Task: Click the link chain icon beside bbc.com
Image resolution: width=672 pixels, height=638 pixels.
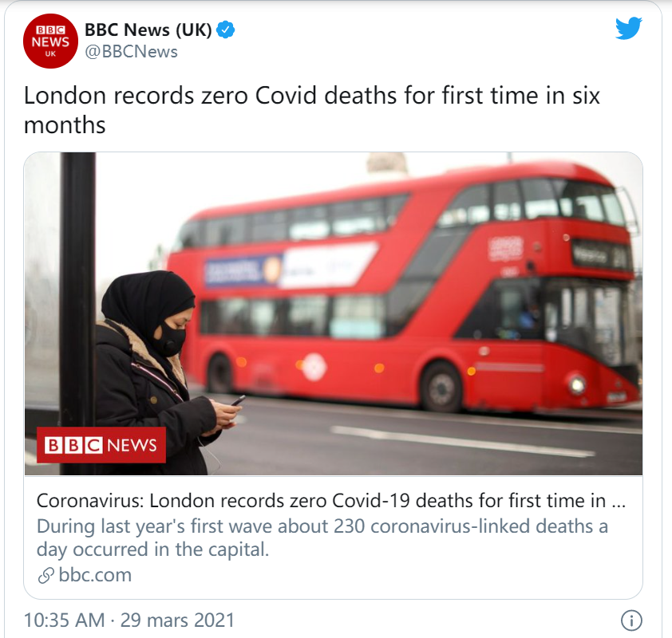Action: pyautogui.click(x=45, y=576)
